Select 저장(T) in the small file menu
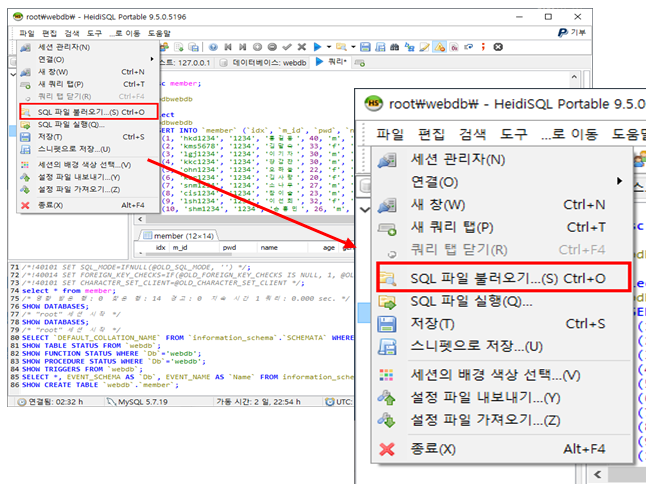The height and width of the screenshot is (494, 657). (88, 137)
